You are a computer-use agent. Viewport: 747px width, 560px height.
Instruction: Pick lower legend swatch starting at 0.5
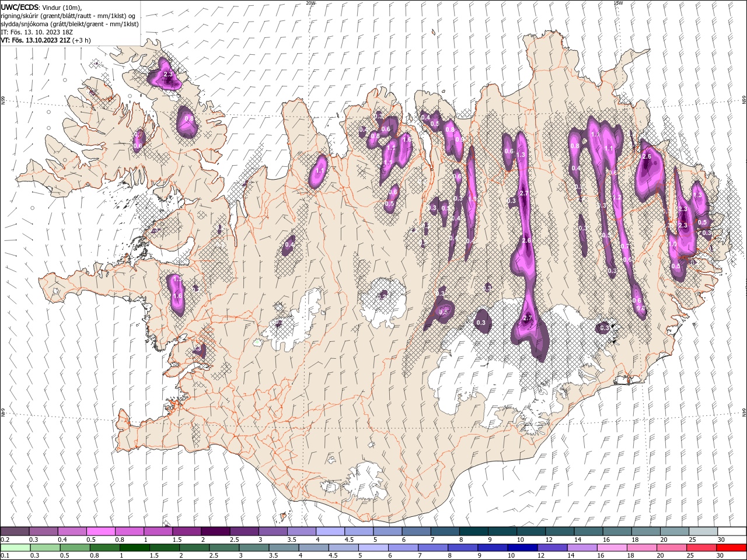75,548
